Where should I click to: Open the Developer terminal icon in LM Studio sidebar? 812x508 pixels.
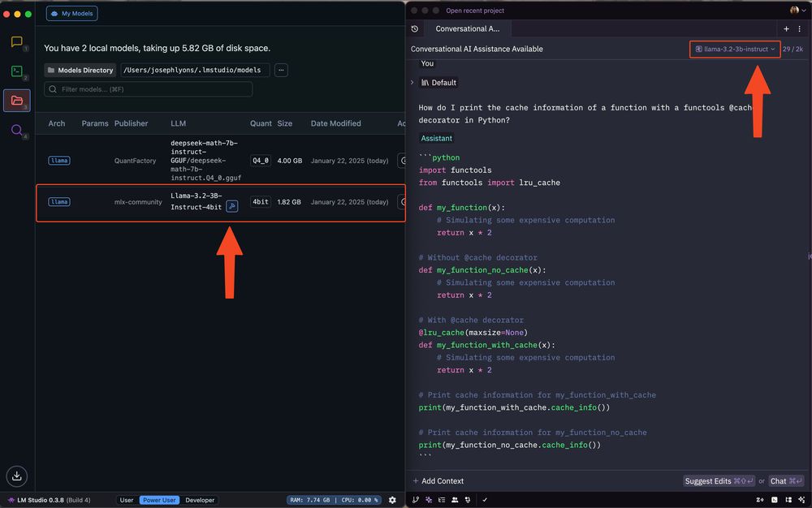(x=16, y=71)
